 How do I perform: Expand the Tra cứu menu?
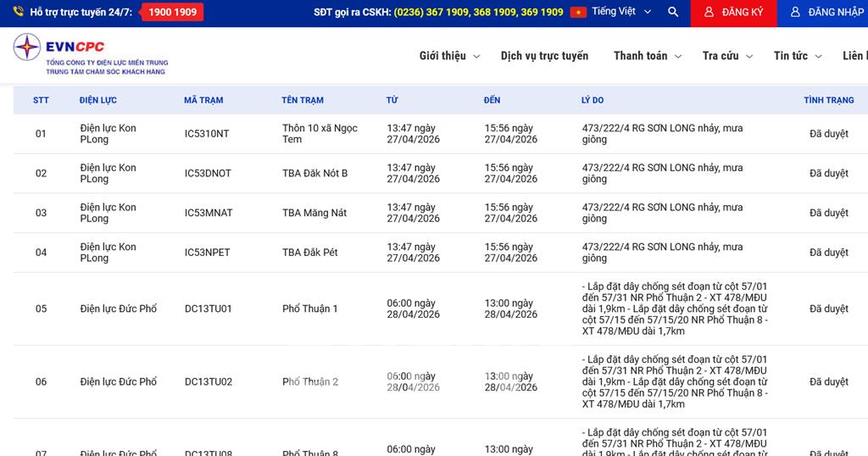pos(727,56)
